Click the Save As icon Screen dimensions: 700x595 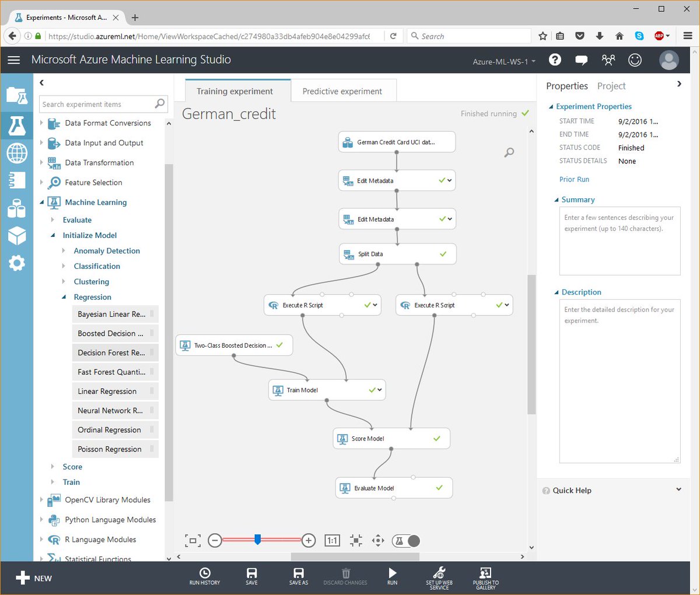coord(299,576)
